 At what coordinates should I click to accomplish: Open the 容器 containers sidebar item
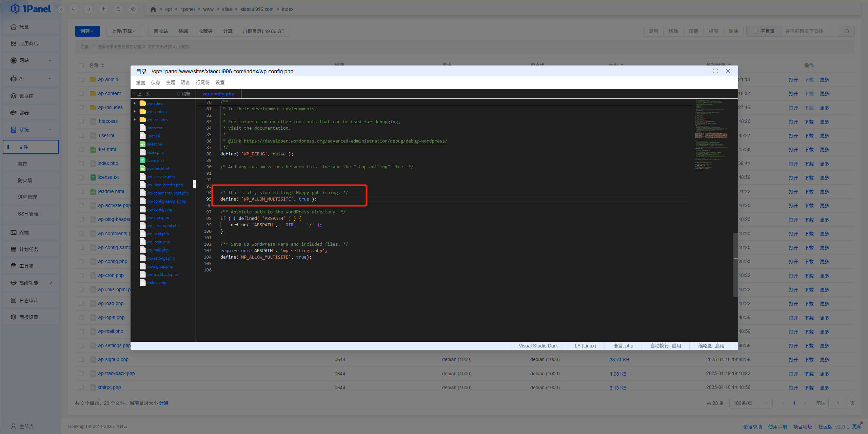click(24, 113)
